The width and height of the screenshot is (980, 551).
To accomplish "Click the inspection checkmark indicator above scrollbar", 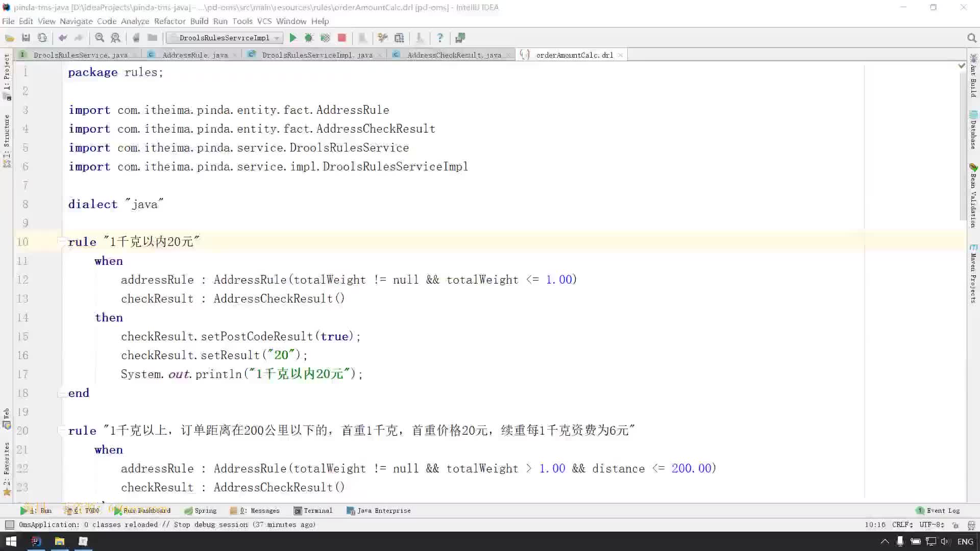I will pos(962,66).
